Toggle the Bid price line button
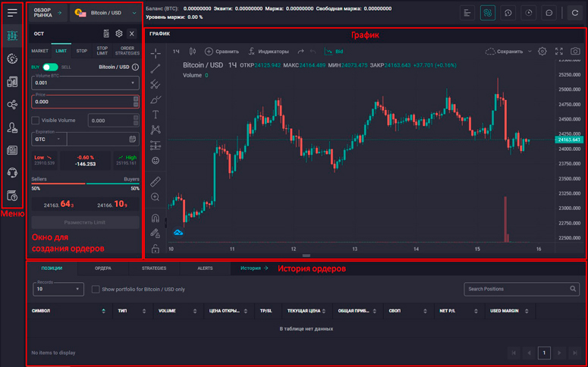Image resolution: width=588 pixels, height=367 pixels. [334, 52]
